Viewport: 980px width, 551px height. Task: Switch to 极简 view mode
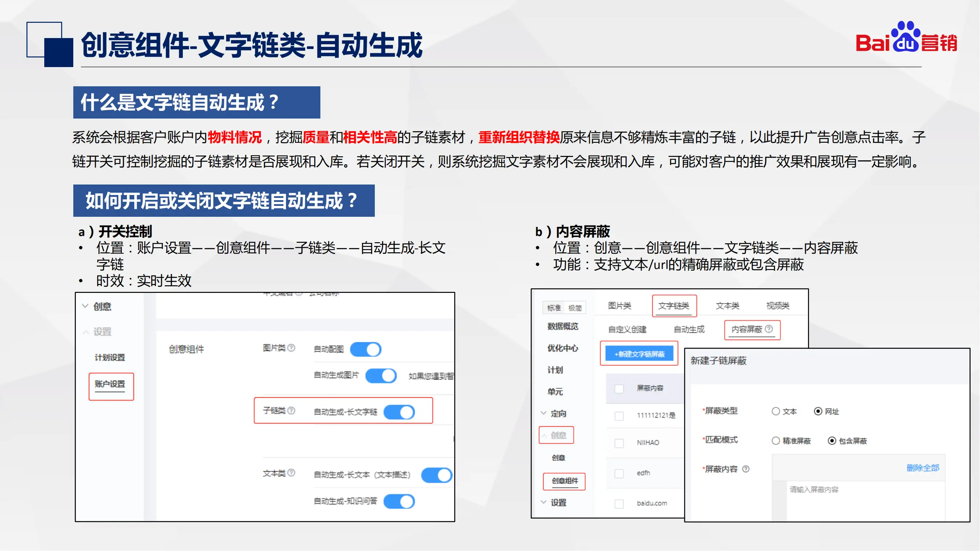(575, 308)
